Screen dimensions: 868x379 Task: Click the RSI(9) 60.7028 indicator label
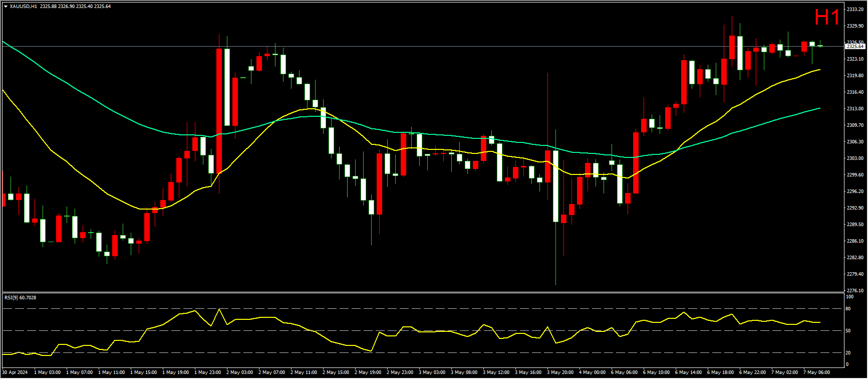(20, 298)
